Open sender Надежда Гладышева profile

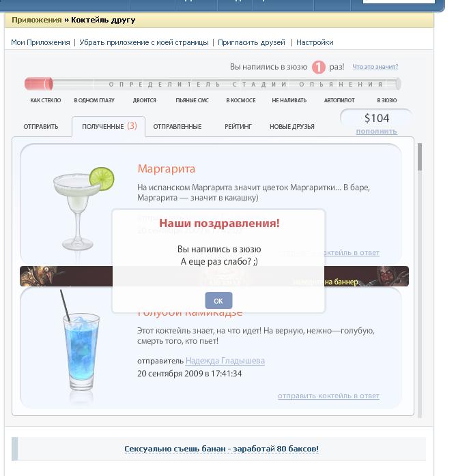point(225,361)
